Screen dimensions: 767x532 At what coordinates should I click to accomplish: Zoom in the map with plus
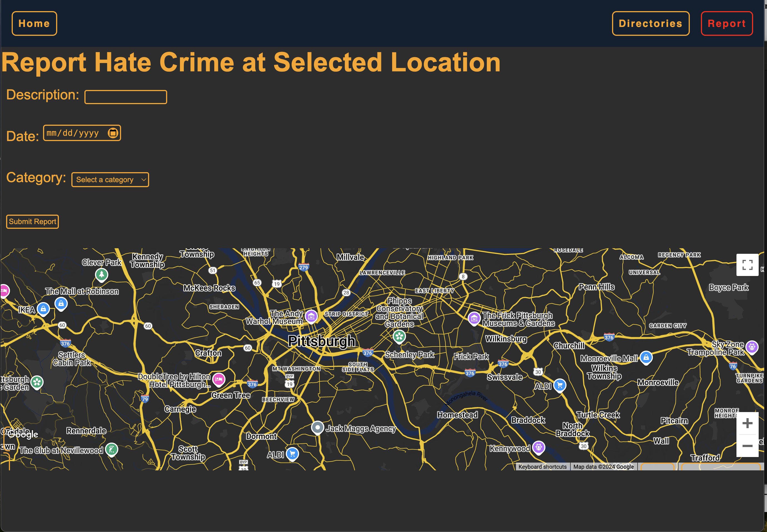pyautogui.click(x=747, y=423)
